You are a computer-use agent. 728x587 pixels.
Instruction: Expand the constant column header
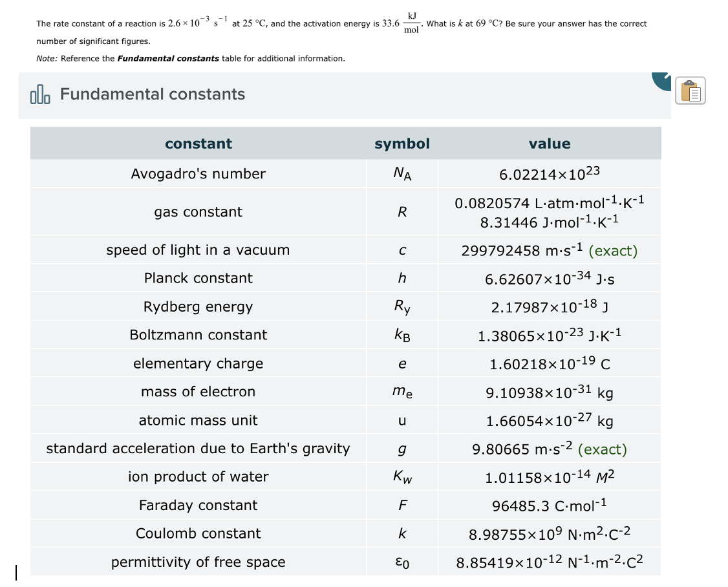[198, 144]
